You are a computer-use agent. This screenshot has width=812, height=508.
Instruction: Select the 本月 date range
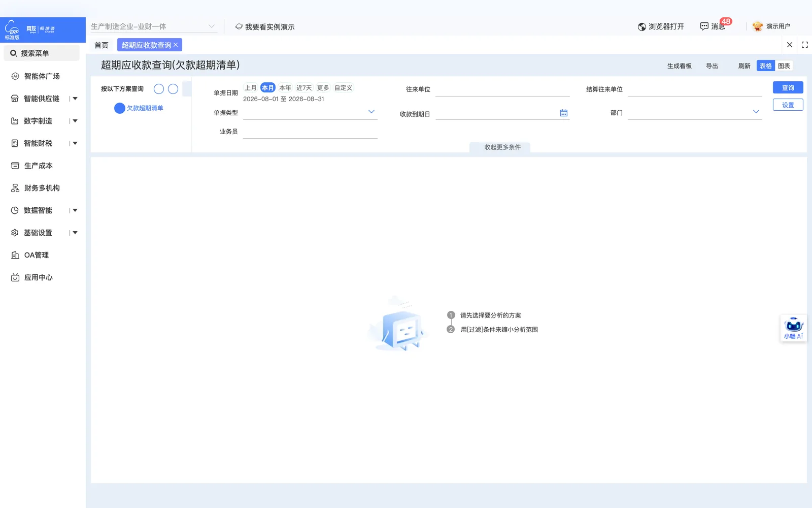[268, 88]
